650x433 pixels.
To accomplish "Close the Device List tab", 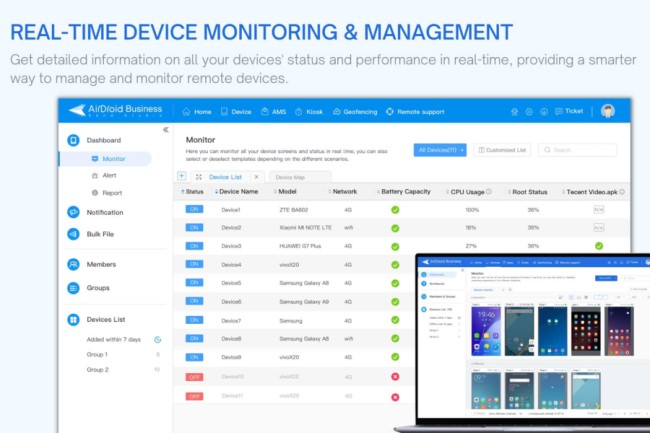I will click(x=256, y=177).
